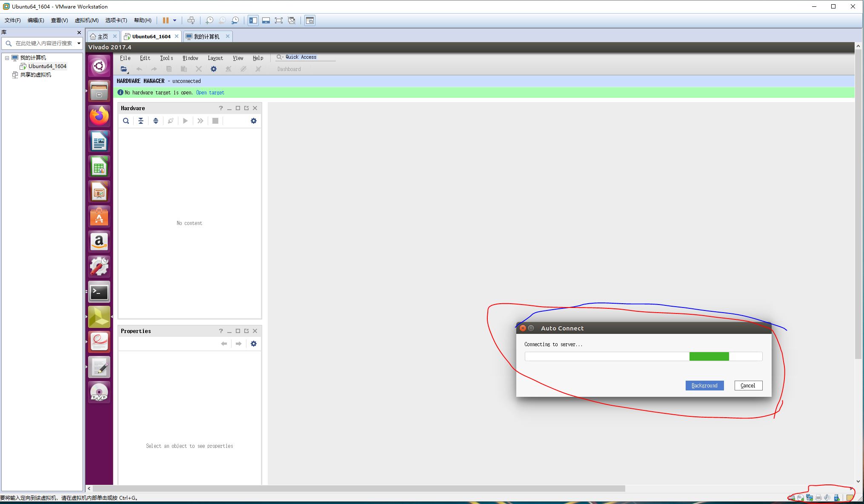Toggle the library sidebar view

click(253, 20)
